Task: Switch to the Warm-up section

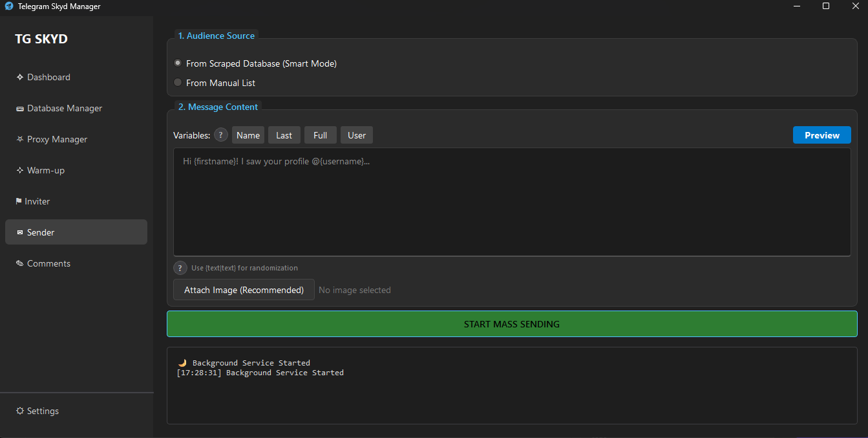Action: pos(45,170)
